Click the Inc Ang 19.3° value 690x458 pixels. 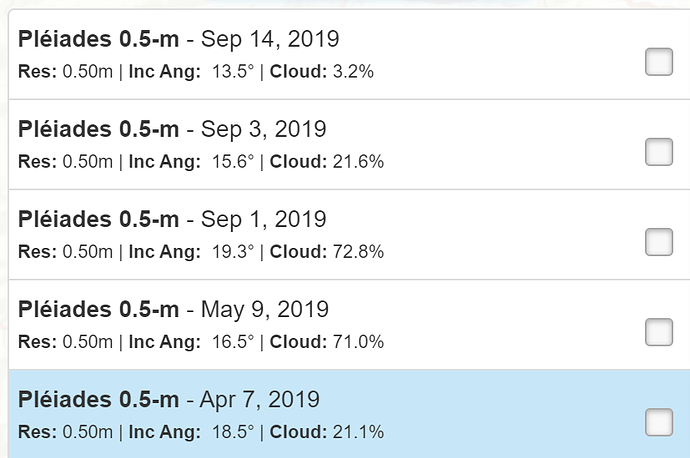pyautogui.click(x=233, y=252)
